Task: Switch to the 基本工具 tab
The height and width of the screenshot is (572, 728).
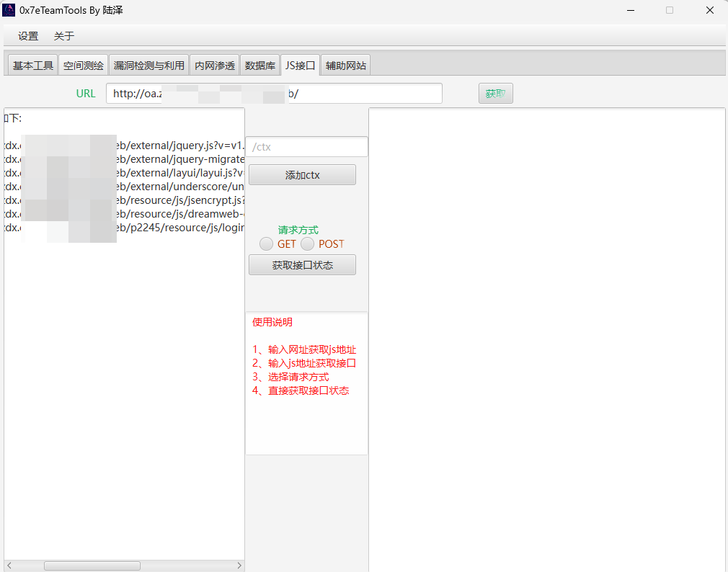Action: click(33, 66)
